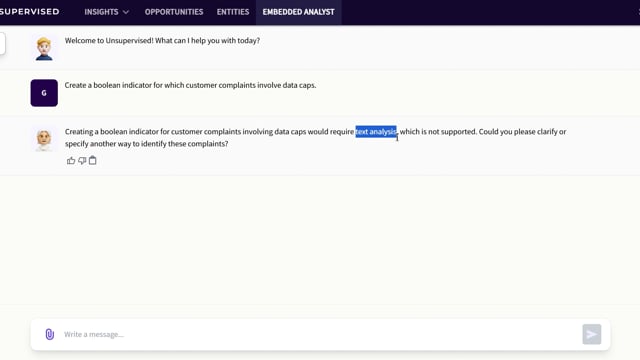Focus the Write a message input field

point(320,334)
